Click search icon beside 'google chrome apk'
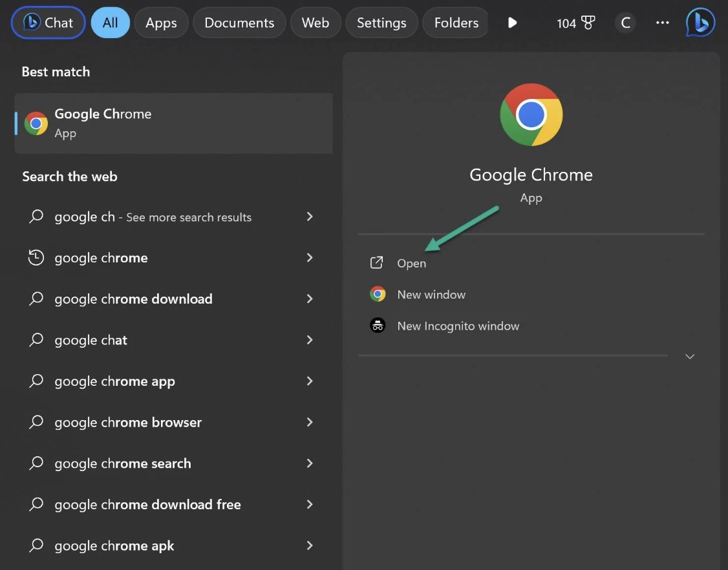Image resolution: width=728 pixels, height=570 pixels. click(x=36, y=545)
